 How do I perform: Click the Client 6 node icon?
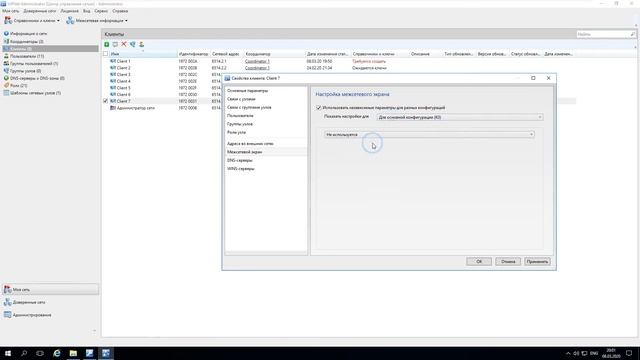[113, 94]
